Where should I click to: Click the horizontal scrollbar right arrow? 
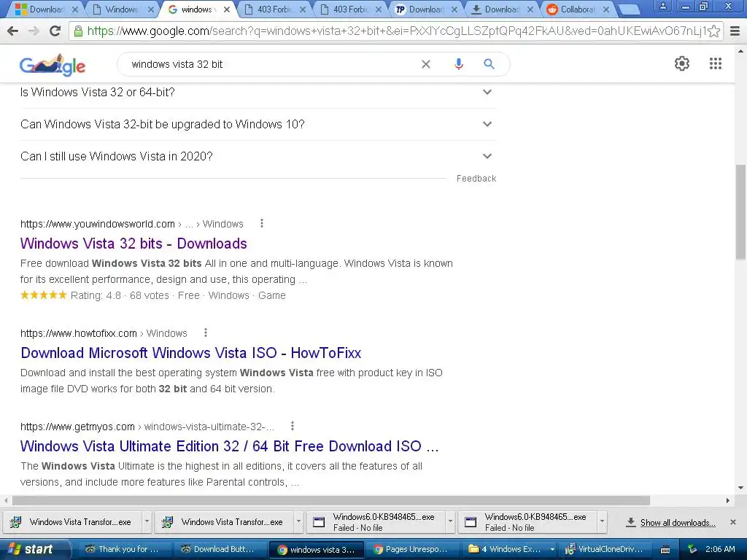tap(727, 500)
